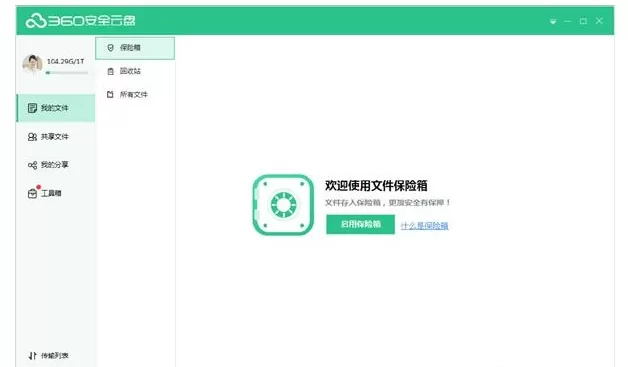The width and height of the screenshot is (628, 367).
Task: Close the 360安全云盘 window
Action: [x=599, y=21]
